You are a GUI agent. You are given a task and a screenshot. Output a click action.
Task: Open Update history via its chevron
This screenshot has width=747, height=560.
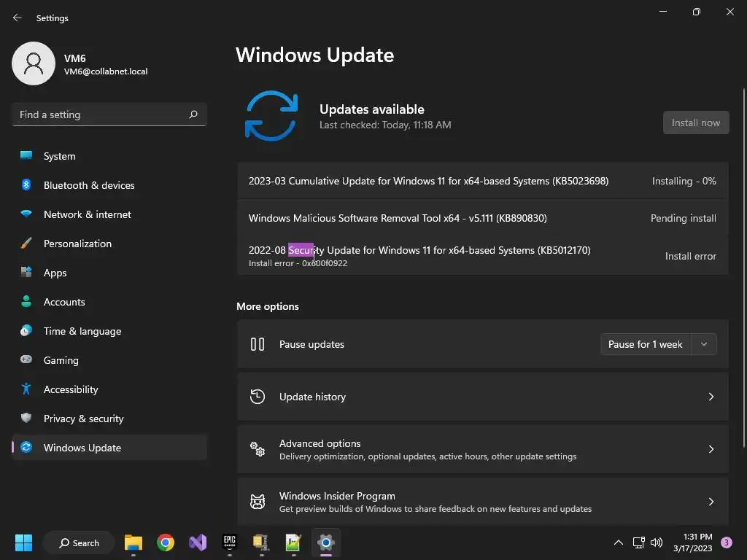click(711, 397)
